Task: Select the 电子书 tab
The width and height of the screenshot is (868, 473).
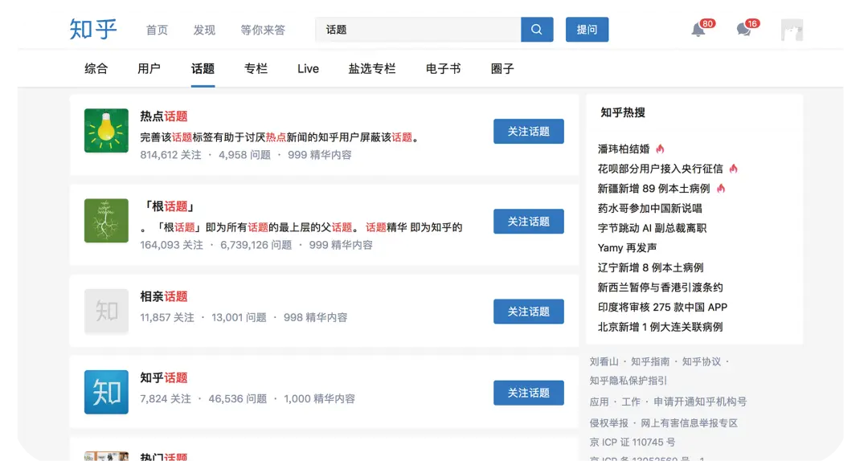Action: (443, 69)
